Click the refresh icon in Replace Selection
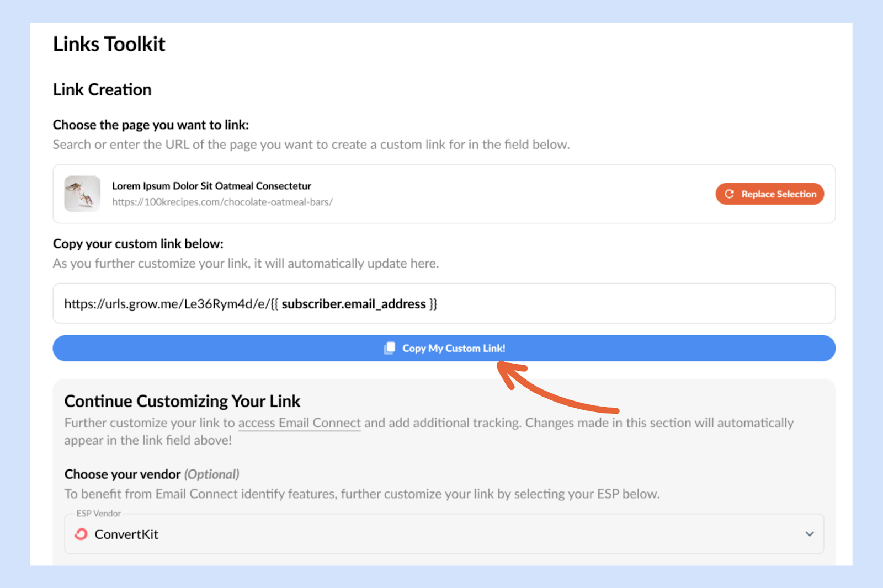883x588 pixels. pos(729,194)
